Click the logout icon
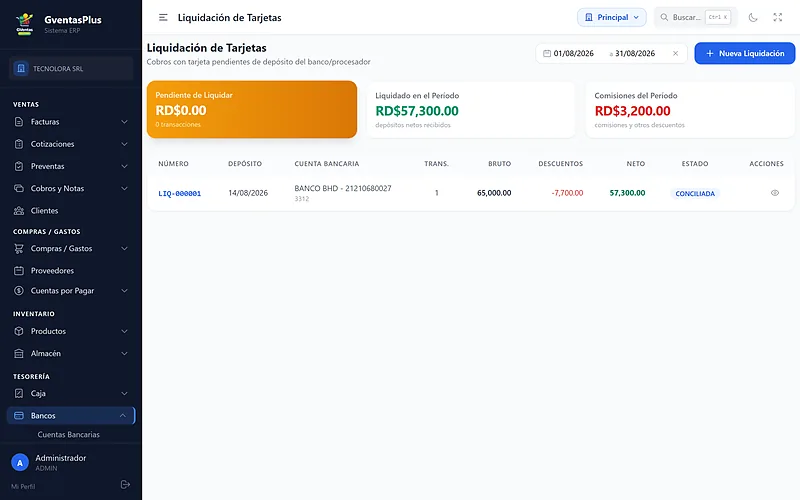The height and width of the screenshot is (500, 800). point(125,484)
